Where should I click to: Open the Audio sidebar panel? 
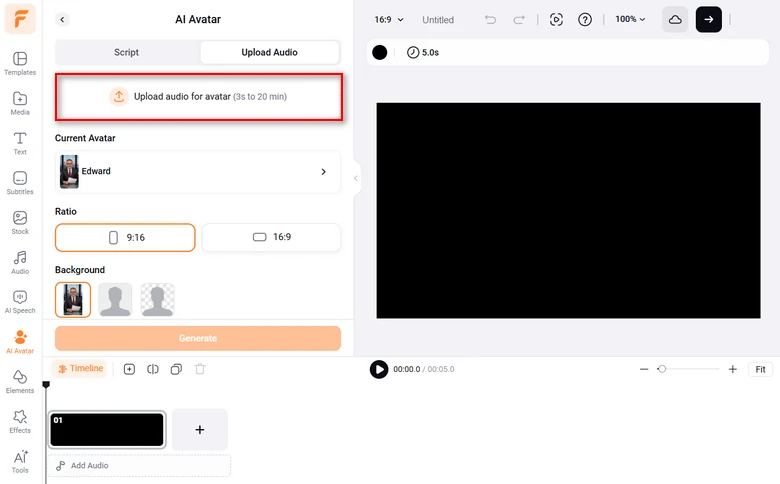(x=20, y=262)
